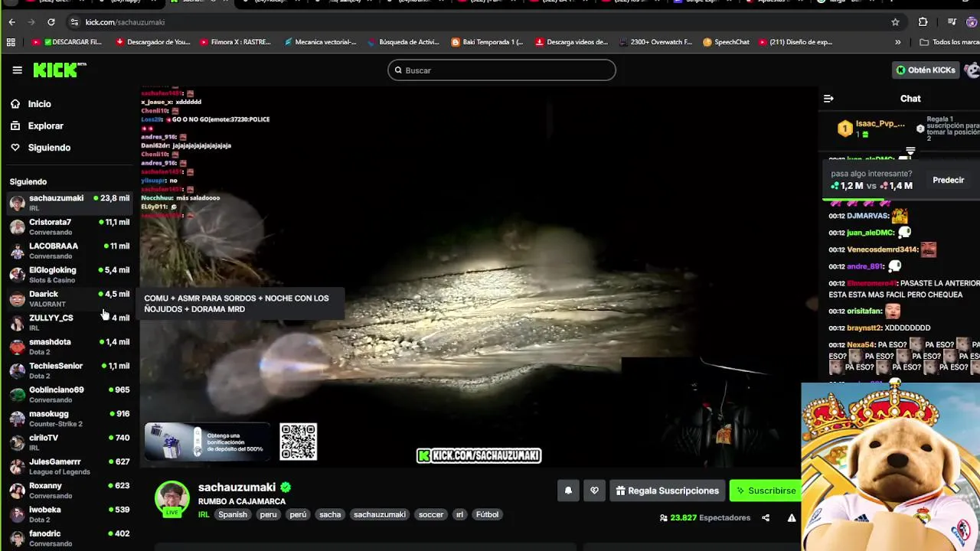The image size is (980, 551).
Task: Click the Obtén KICKs button
Action: pyautogui.click(x=926, y=70)
